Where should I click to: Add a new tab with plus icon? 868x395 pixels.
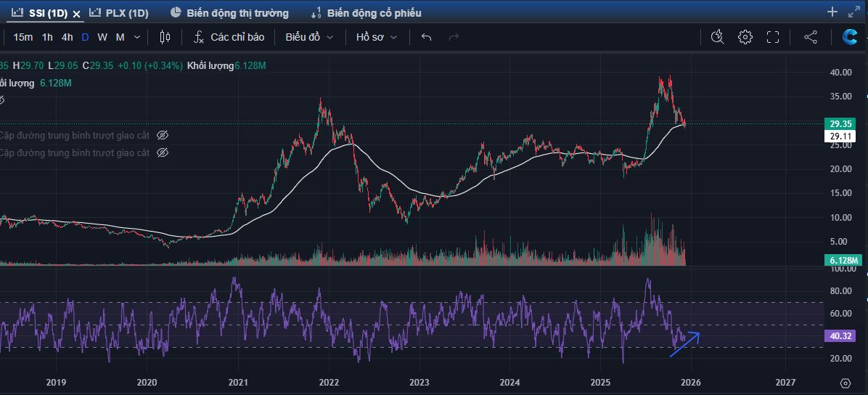click(x=832, y=12)
